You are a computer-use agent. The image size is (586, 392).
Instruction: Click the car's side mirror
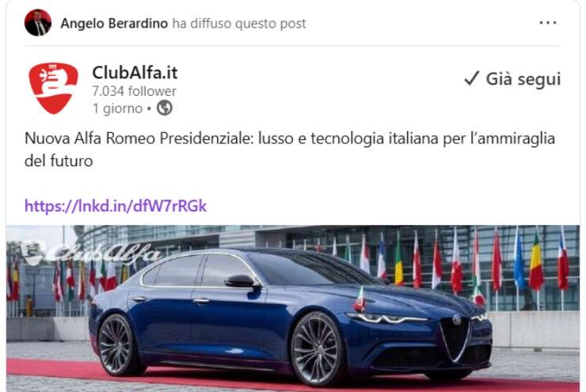pyautogui.click(x=242, y=281)
